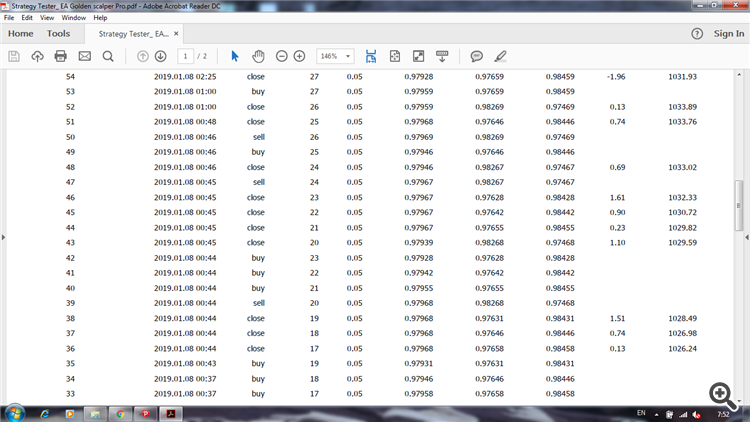The image size is (750, 422).
Task: Send file by email envelope icon
Action: pos(85,56)
